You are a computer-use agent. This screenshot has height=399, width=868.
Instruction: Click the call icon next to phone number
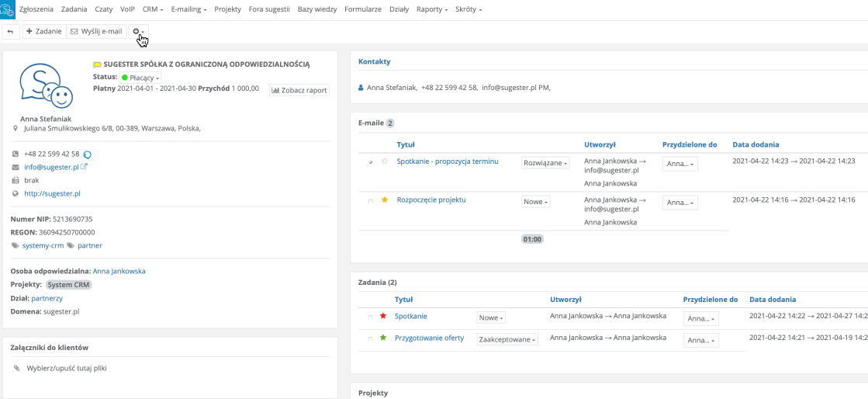pyautogui.click(x=88, y=154)
